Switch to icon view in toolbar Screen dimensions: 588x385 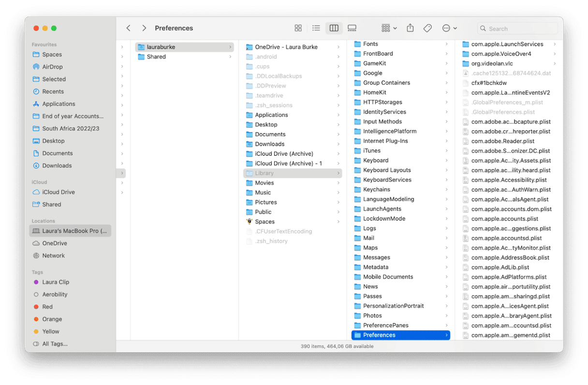point(298,28)
